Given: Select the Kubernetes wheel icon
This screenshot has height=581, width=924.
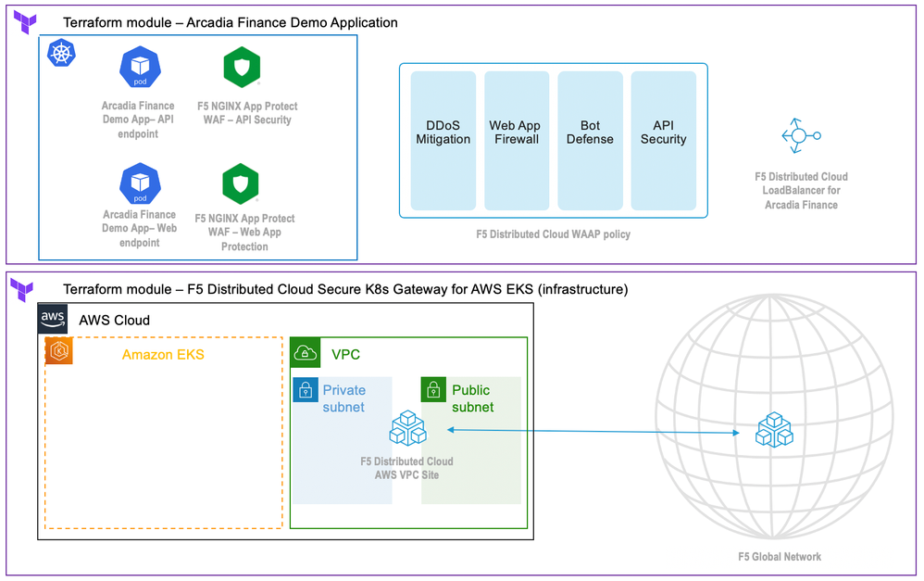Looking at the screenshot, I should pos(61,53).
